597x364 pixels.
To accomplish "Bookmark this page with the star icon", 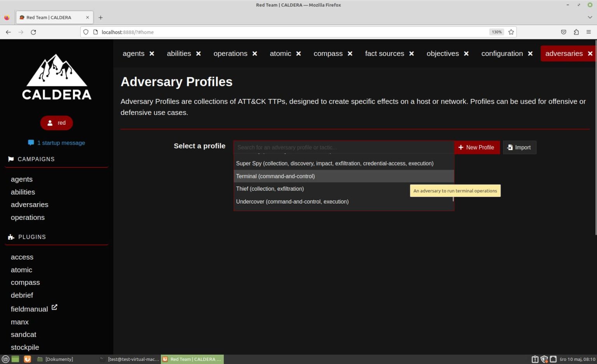I will pyautogui.click(x=511, y=32).
